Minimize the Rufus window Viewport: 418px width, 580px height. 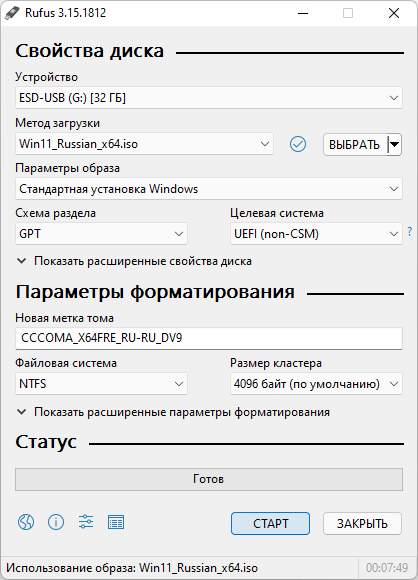[x=303, y=13]
